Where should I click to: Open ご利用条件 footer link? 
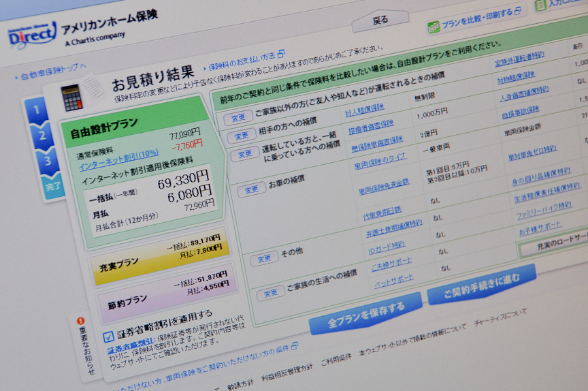click(x=336, y=360)
